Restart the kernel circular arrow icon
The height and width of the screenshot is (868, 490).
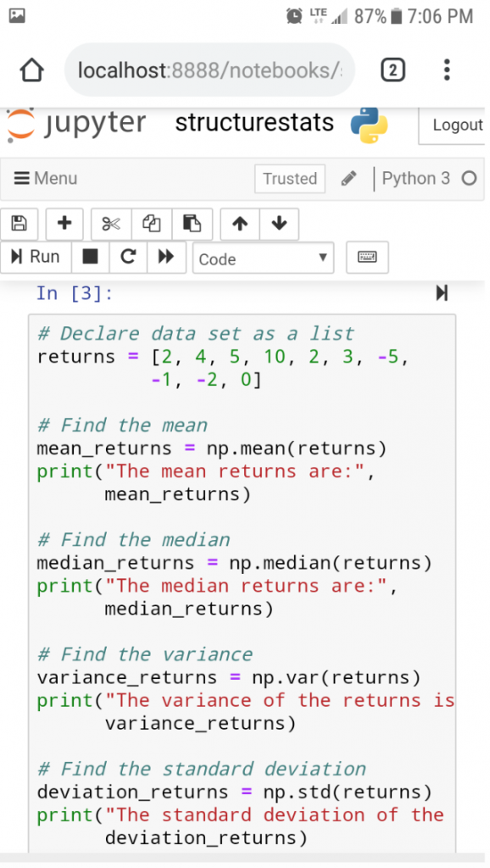[x=129, y=257]
